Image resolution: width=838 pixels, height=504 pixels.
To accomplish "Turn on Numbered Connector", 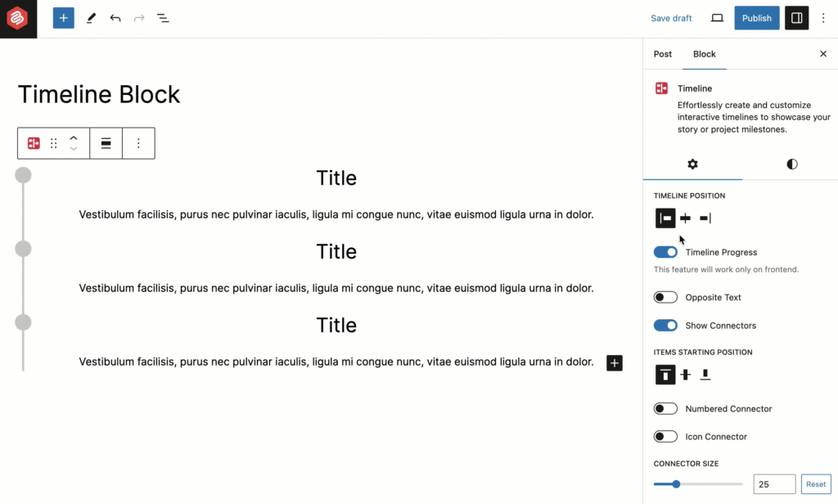I will tap(665, 408).
